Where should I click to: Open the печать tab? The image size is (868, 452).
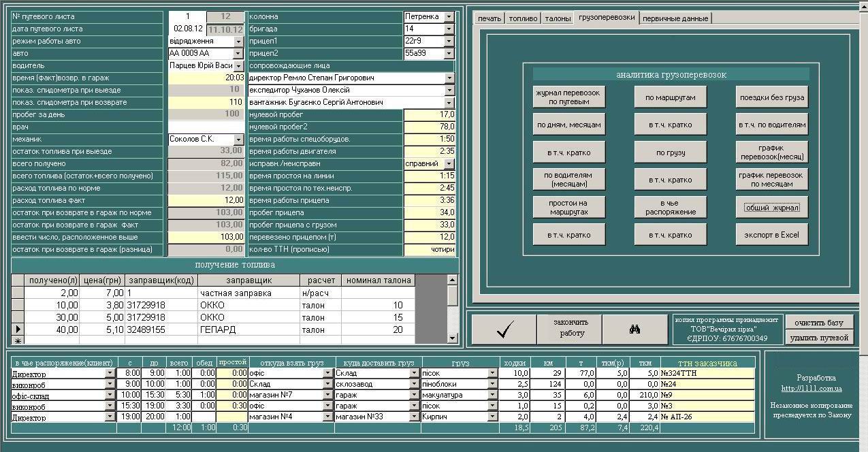(489, 18)
